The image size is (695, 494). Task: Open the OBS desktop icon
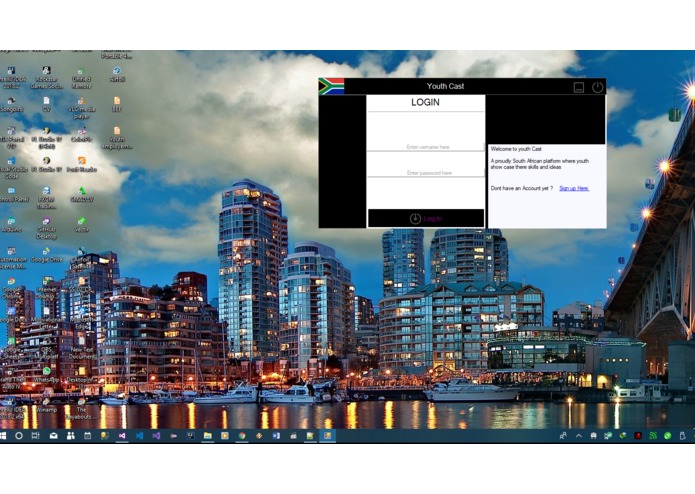click(x=46, y=348)
